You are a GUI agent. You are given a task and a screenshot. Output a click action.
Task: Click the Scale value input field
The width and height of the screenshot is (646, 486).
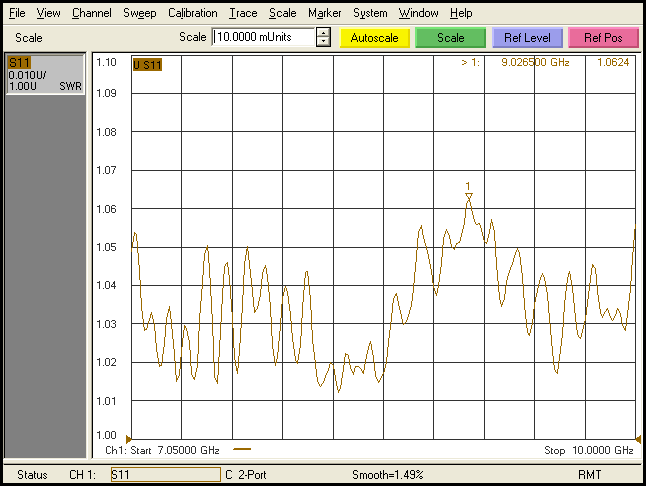click(262, 38)
